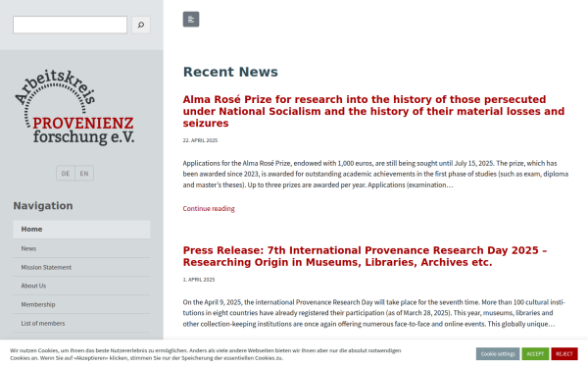Click the date 22. April 2025
The width and height of the screenshot is (588, 368).
(200, 140)
